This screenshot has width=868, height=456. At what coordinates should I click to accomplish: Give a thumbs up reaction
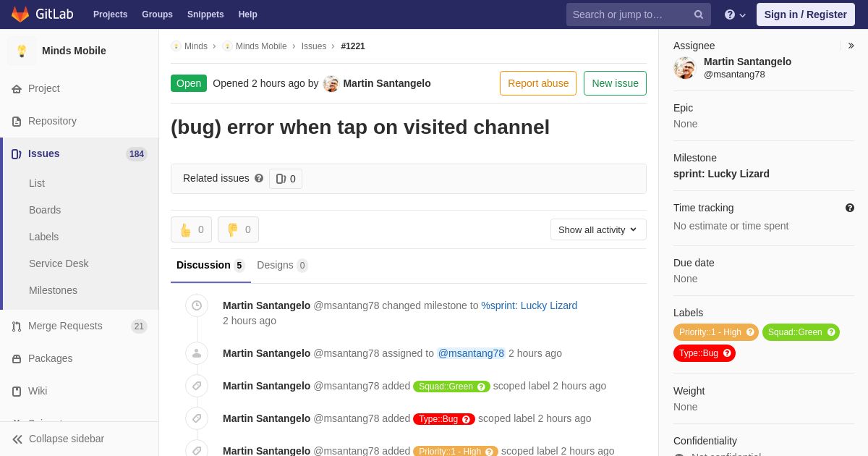pos(191,229)
